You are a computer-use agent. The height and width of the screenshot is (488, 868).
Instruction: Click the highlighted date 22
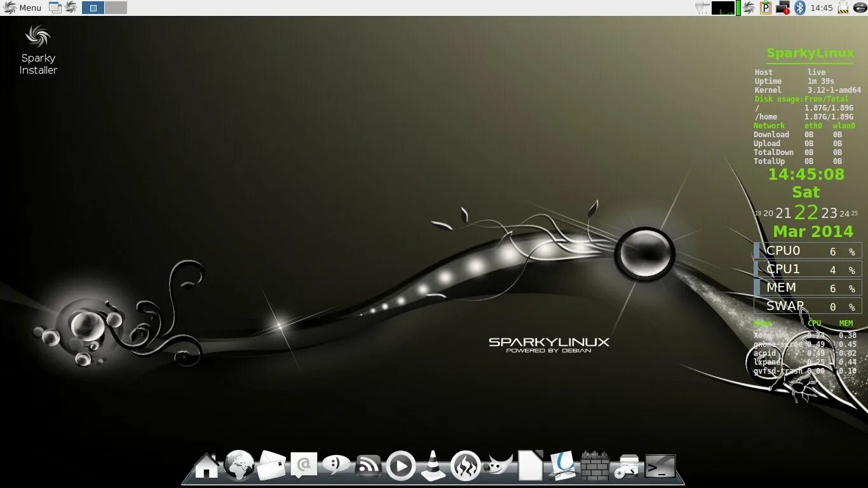click(806, 212)
